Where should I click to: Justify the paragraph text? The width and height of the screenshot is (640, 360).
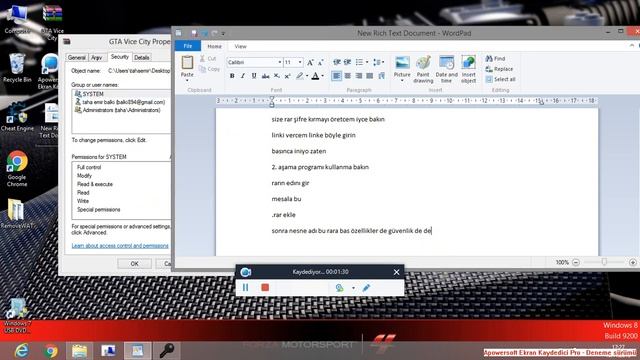point(369,76)
